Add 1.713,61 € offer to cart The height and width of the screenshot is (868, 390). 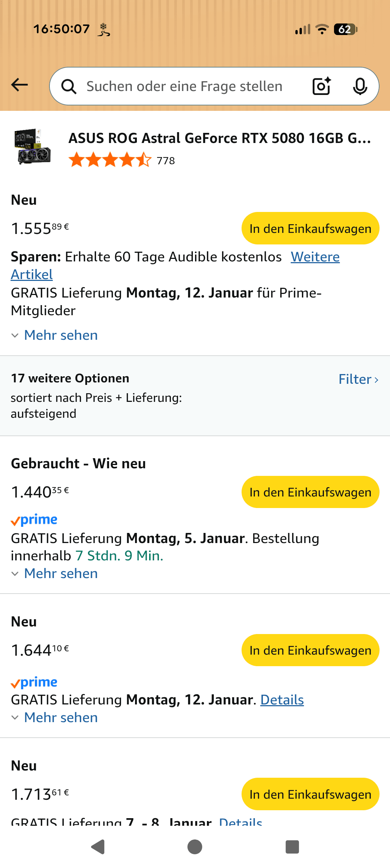pos(310,794)
